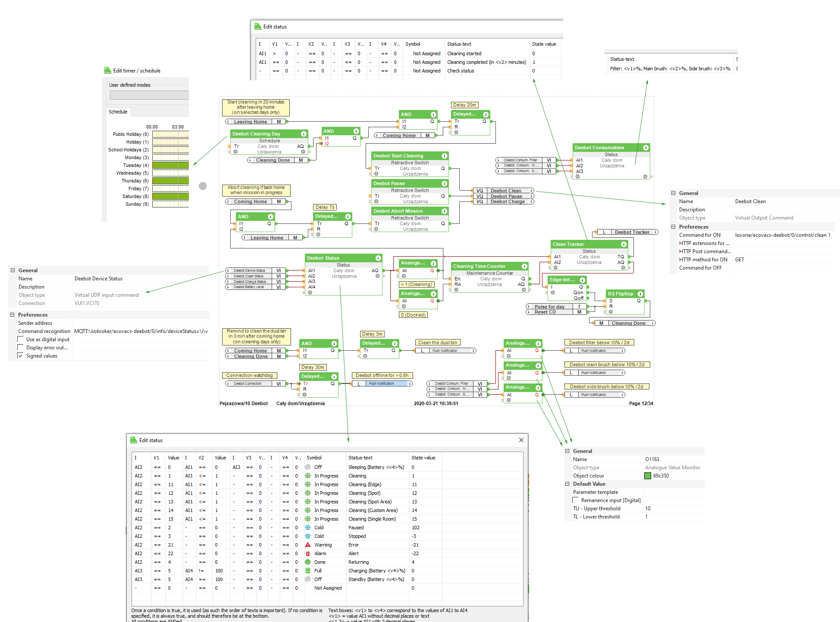Image resolution: width=840 pixels, height=622 pixels.
Task: Click info icon on Deebot Start Cleaning block
Action: [444, 156]
